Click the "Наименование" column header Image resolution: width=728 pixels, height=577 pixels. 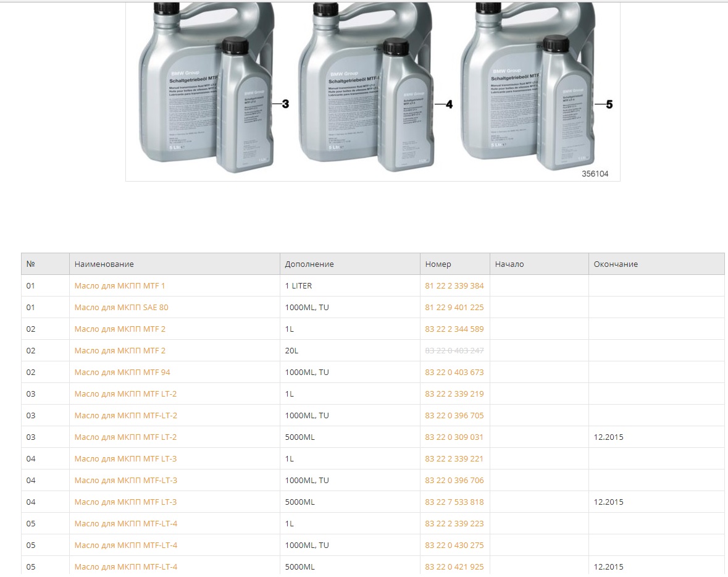click(x=104, y=264)
